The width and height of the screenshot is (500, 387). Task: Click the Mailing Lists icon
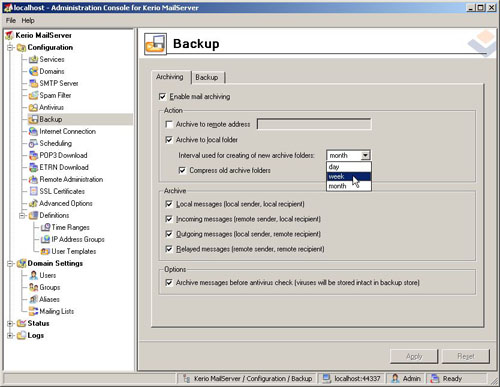tap(33, 311)
